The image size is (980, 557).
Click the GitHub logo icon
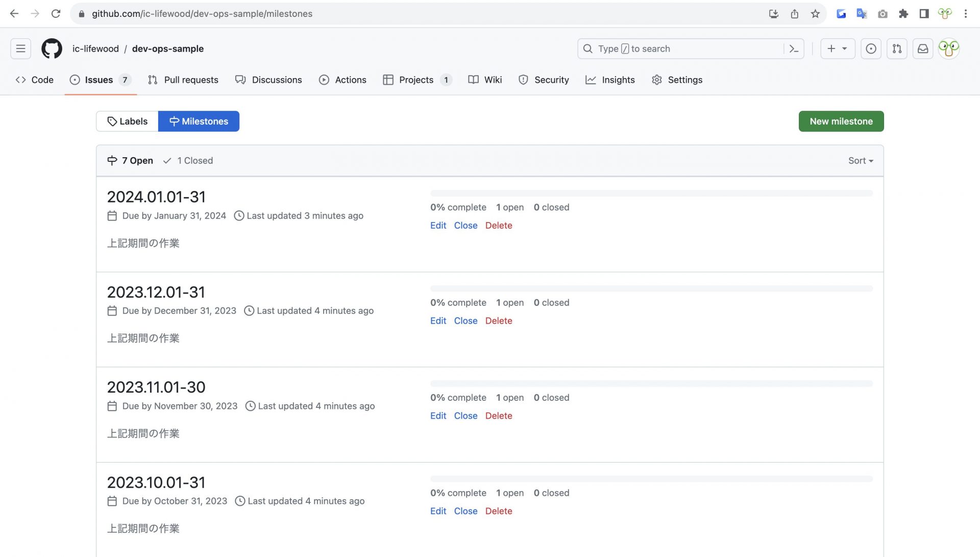(52, 49)
